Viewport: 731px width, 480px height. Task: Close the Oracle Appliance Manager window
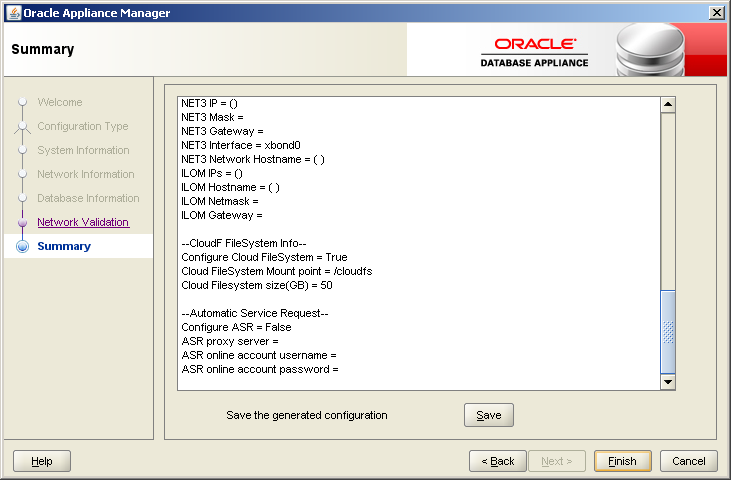(716, 13)
